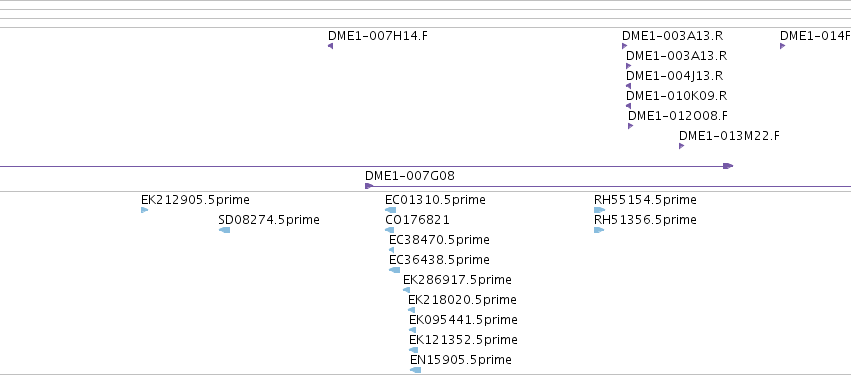Select the EN15905.5prime blue feature glyph
The height and width of the screenshot is (375, 851).
(415, 370)
